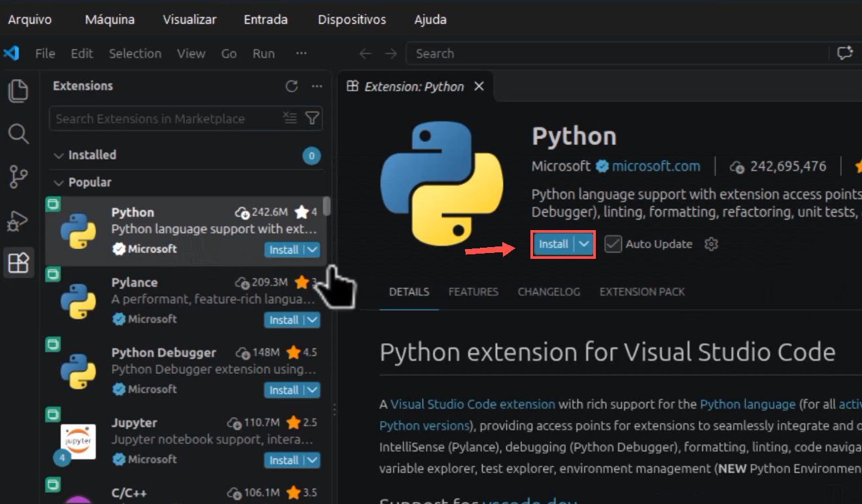Viewport: 862px width, 504px height.
Task: Go back with the navigation arrow
Action: pos(366,54)
